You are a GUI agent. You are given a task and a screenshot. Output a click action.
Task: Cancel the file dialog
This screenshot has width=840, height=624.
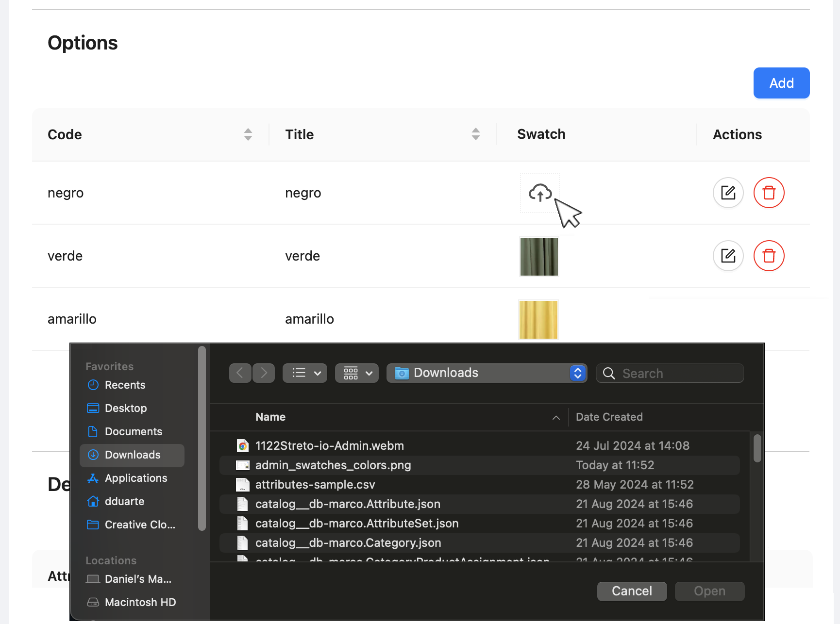point(632,591)
